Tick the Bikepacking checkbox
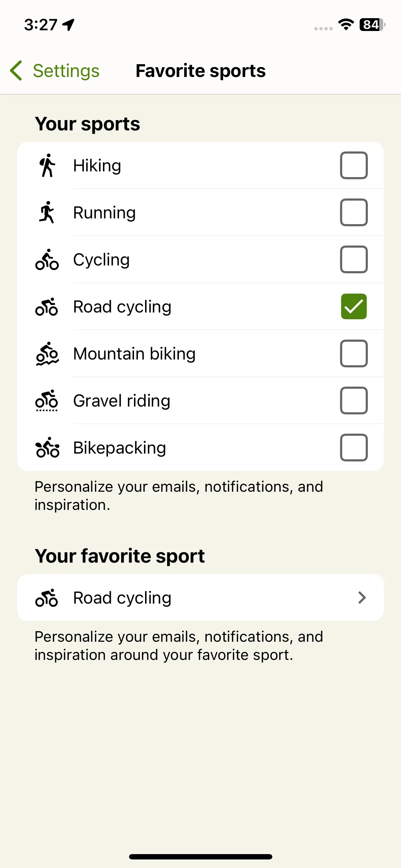Screen dimensions: 401x868 [354, 448]
